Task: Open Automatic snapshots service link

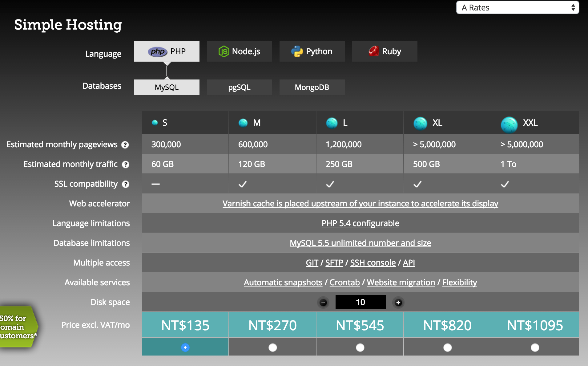Action: (x=283, y=283)
